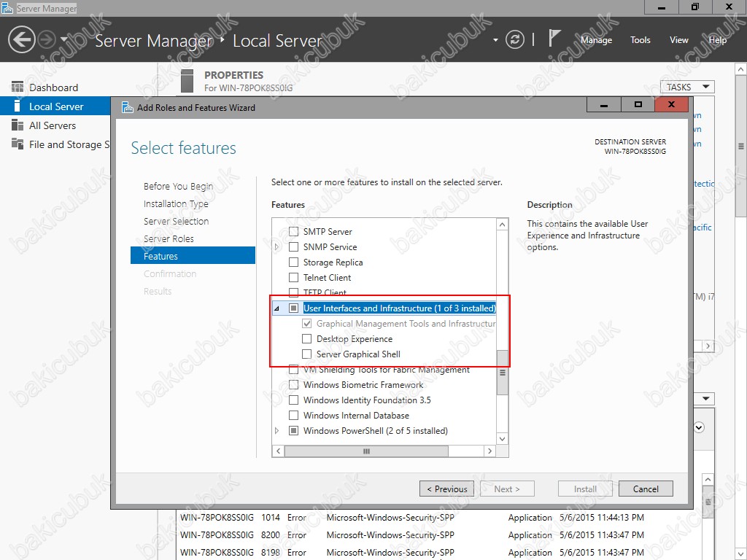Check the Windows Biometric Framework checkbox
The height and width of the screenshot is (560, 747).
(x=294, y=385)
